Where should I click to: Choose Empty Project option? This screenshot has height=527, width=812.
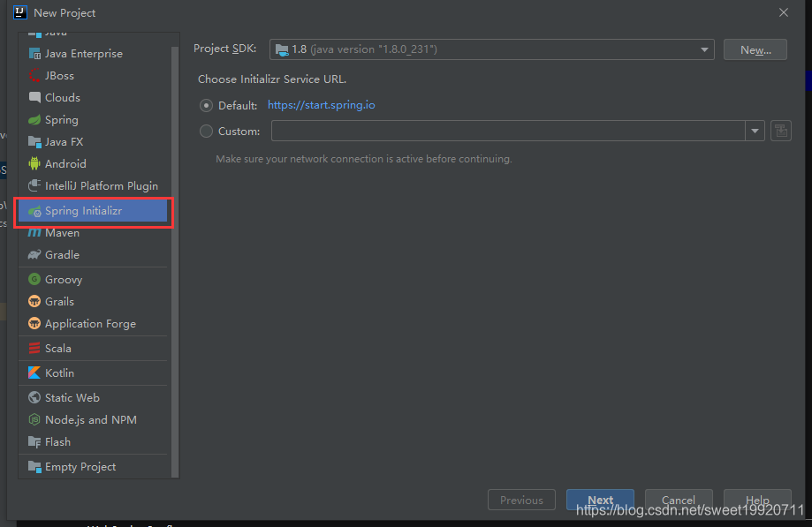click(x=93, y=466)
